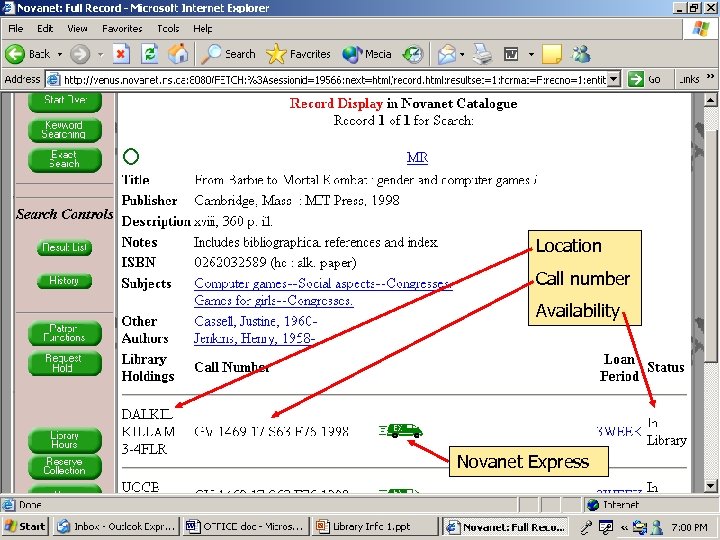Expand the Forward history dropdown arrow
This screenshot has height=540, width=720.
click(100, 55)
